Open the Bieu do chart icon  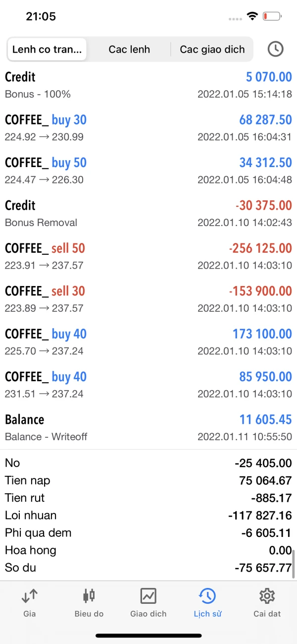pyautogui.click(x=89, y=596)
